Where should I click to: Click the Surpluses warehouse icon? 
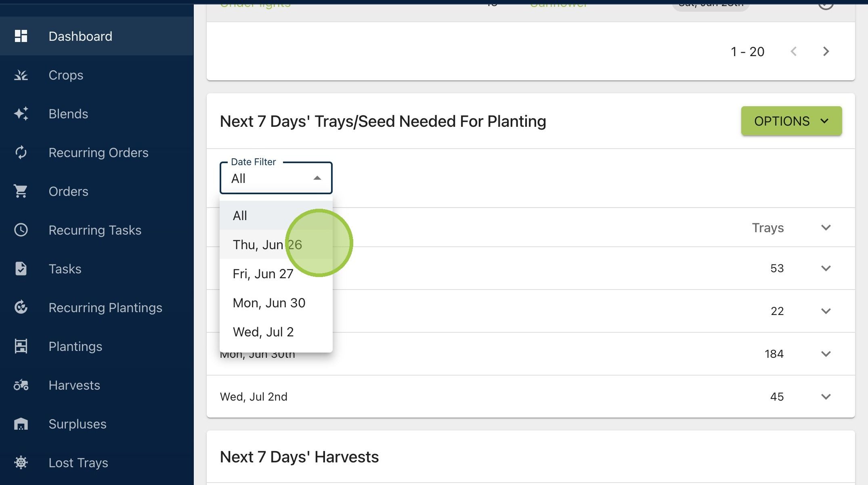(21, 424)
